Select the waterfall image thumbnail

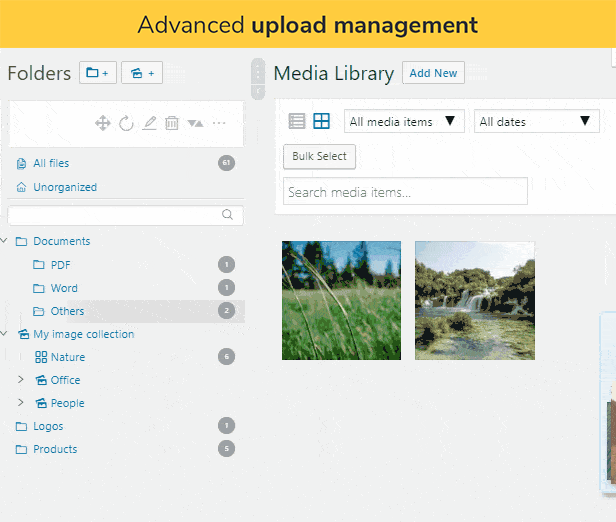[x=474, y=300]
